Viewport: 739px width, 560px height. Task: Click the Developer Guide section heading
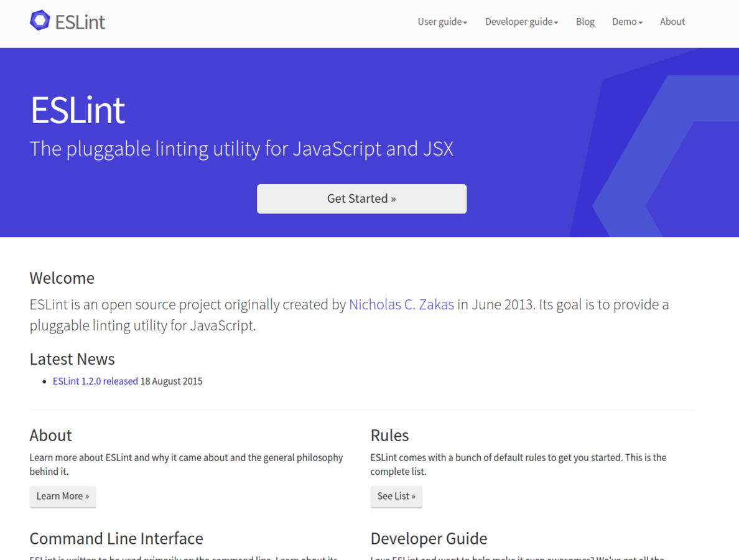[x=429, y=539]
